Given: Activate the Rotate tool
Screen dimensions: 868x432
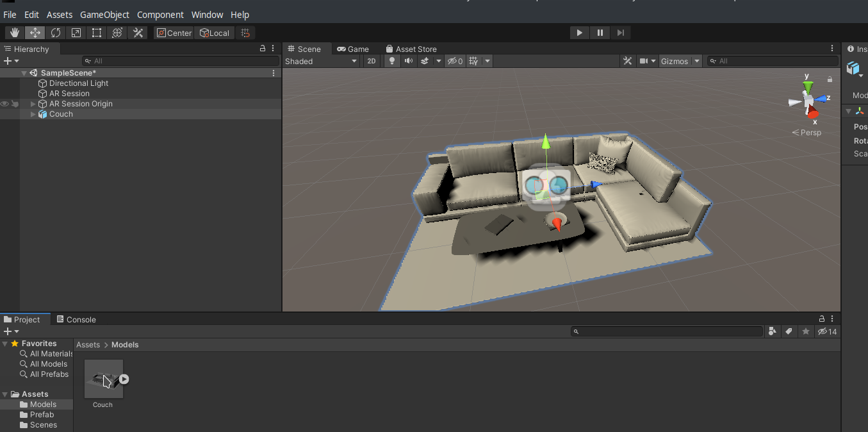Looking at the screenshot, I should [56, 32].
